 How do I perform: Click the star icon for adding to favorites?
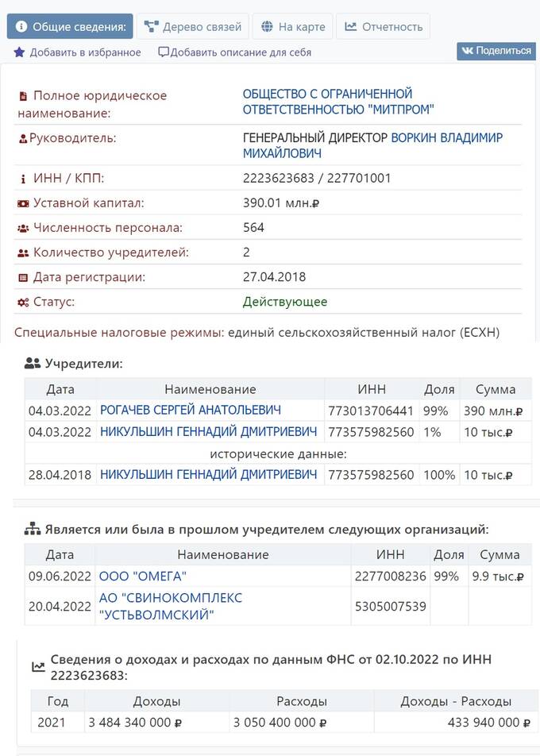(x=19, y=52)
